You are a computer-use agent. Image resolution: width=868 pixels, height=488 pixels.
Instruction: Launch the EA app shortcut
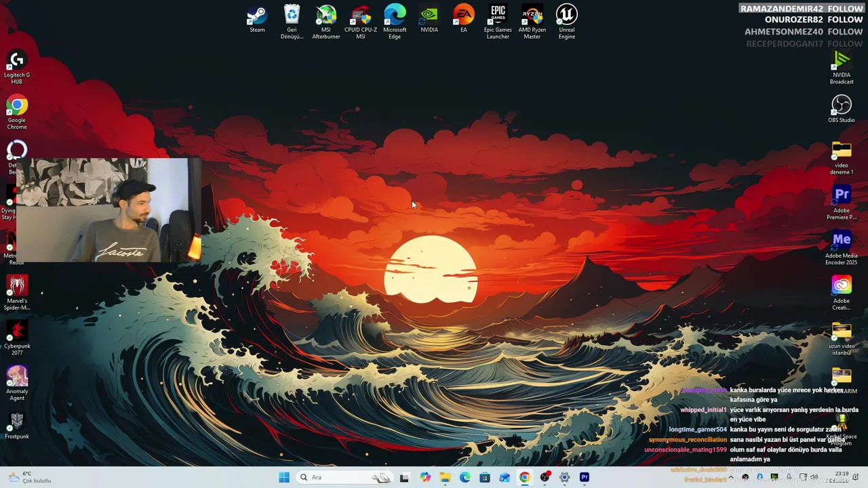pos(464,19)
